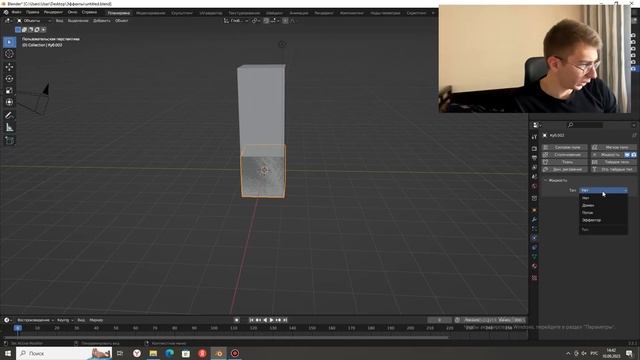The image size is (640, 360).
Task: Open the properties editor type dropdown
Action: [537, 125]
